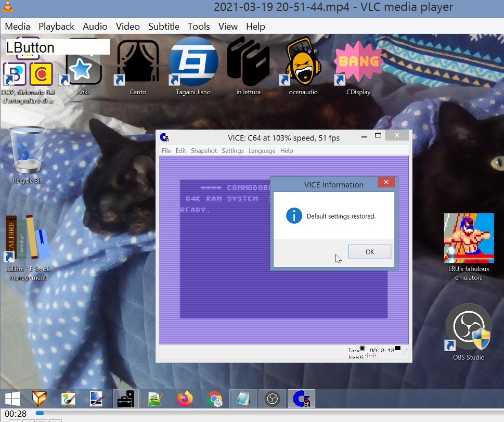The image size is (504, 422).
Task: Open the VICE Edit menu
Action: pyautogui.click(x=180, y=150)
